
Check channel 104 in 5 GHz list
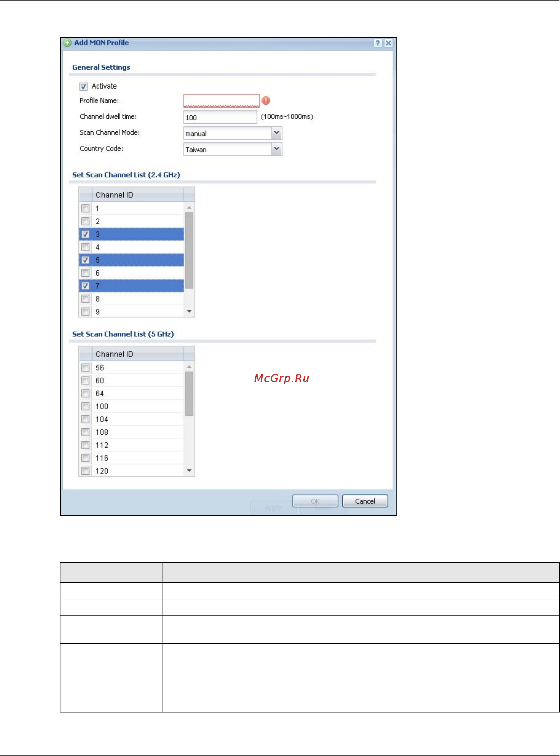(x=85, y=419)
